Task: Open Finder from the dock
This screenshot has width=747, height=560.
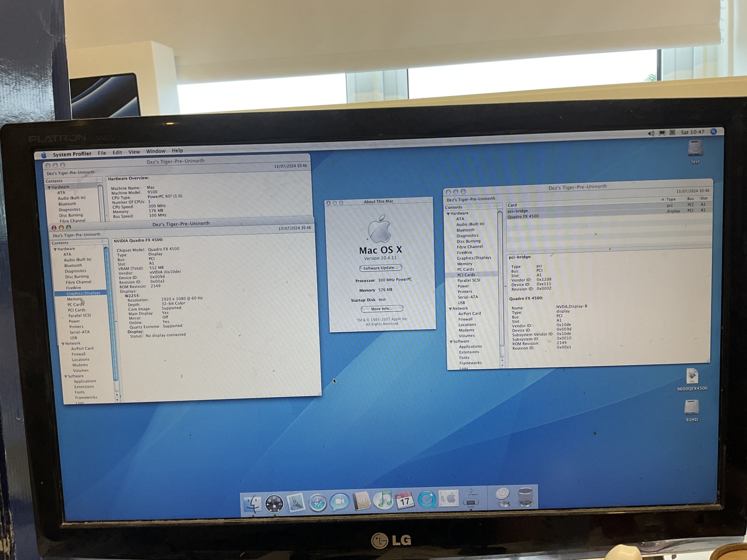Action: pos(253,503)
